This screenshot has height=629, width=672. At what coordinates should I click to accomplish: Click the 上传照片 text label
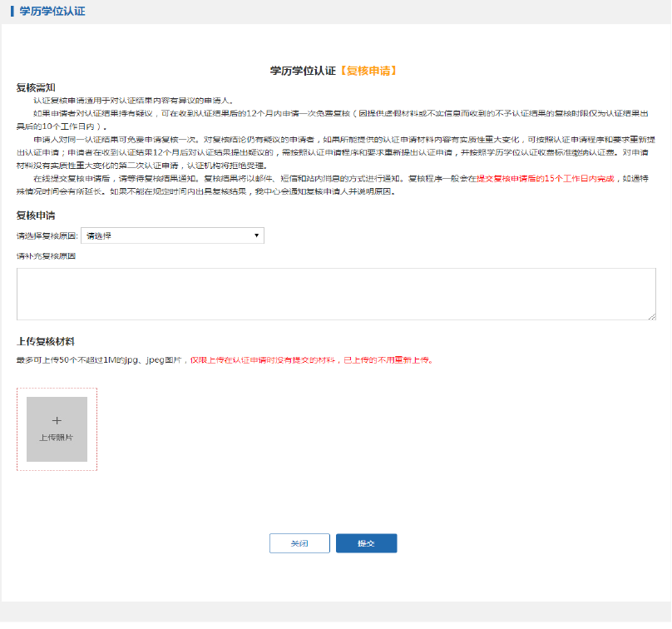click(x=57, y=437)
